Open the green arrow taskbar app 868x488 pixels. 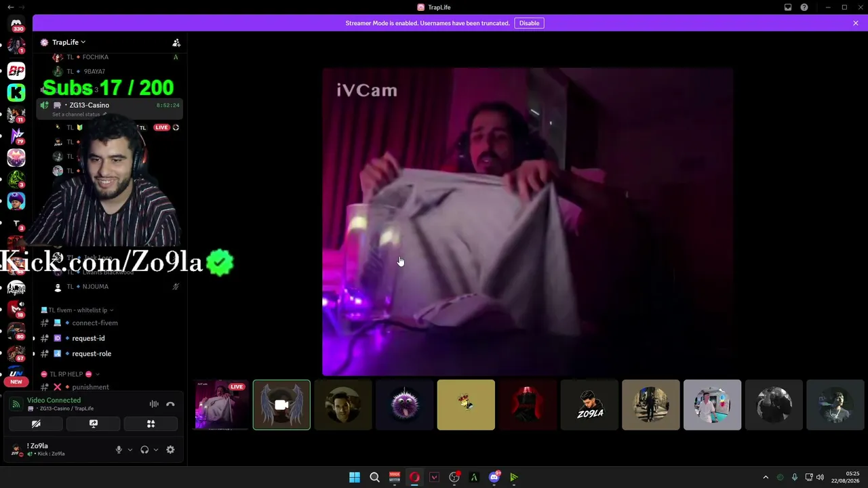[x=514, y=477]
